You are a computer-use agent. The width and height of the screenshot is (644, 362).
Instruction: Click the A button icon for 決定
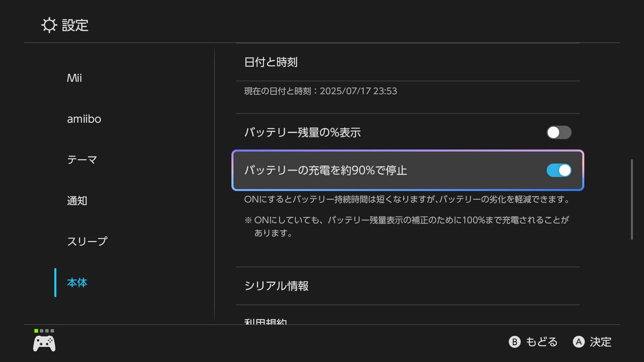[x=579, y=342]
